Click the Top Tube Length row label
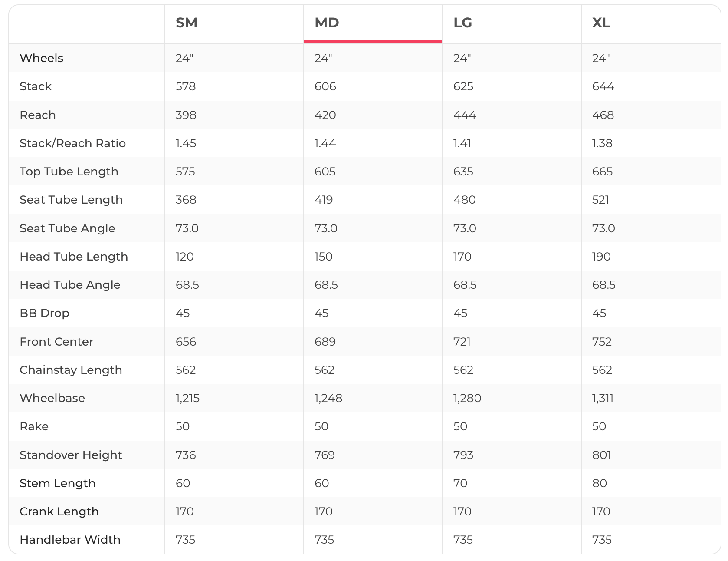Screen dimensions: 728x561 coord(69,172)
